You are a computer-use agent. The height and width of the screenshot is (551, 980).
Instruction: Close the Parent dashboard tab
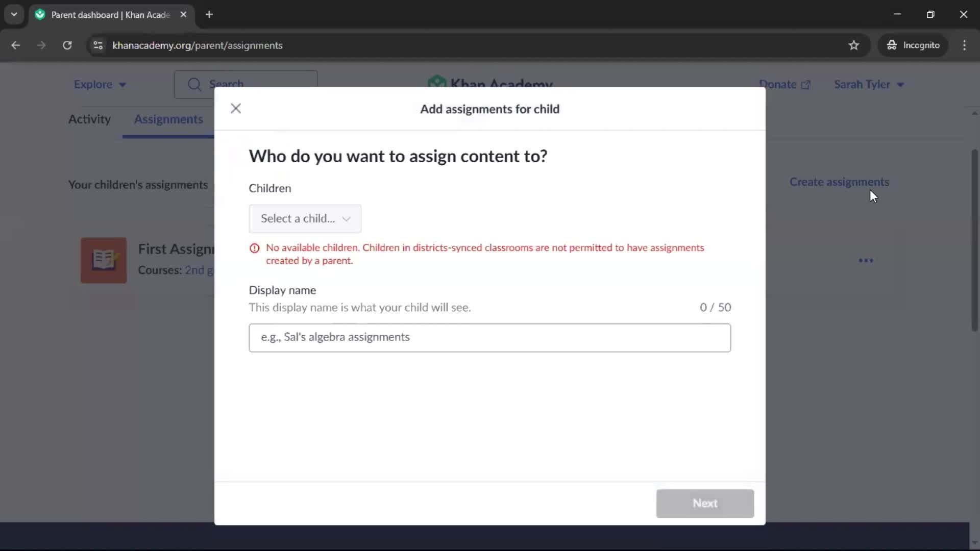(183, 14)
